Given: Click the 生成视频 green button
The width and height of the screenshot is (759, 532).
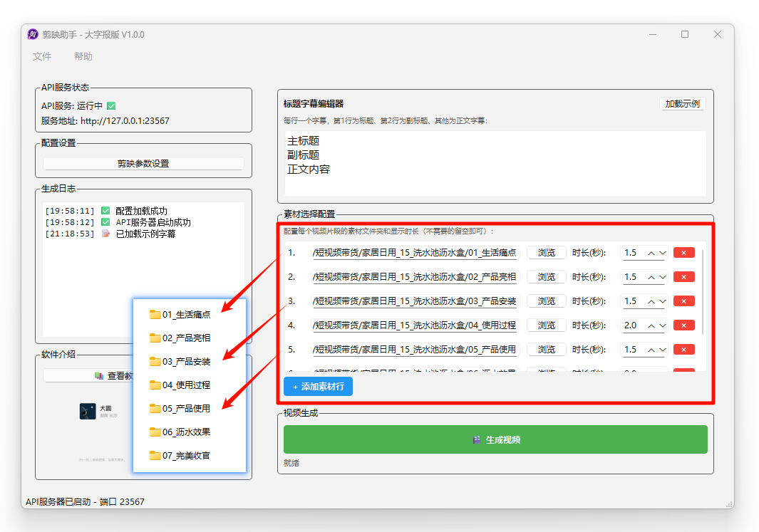Looking at the screenshot, I should coord(495,439).
